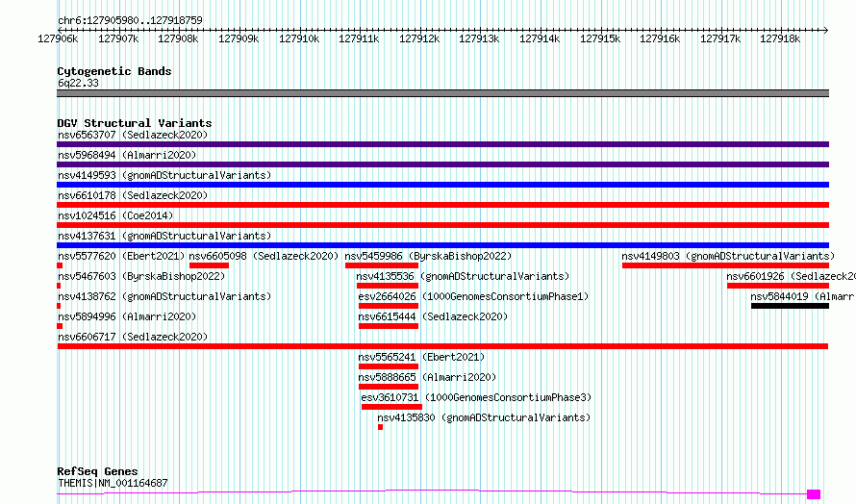Click the nsv6563707 (Sedlazeck2020) variant label

tap(133, 135)
